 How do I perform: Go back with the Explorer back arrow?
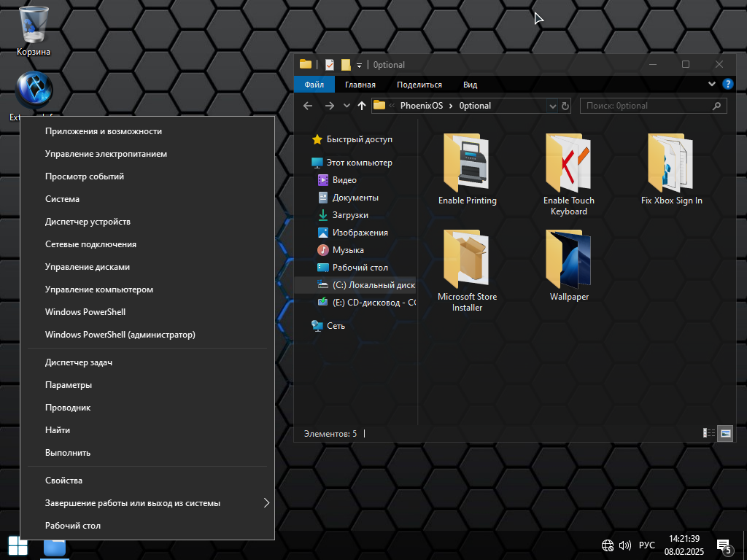pos(308,106)
